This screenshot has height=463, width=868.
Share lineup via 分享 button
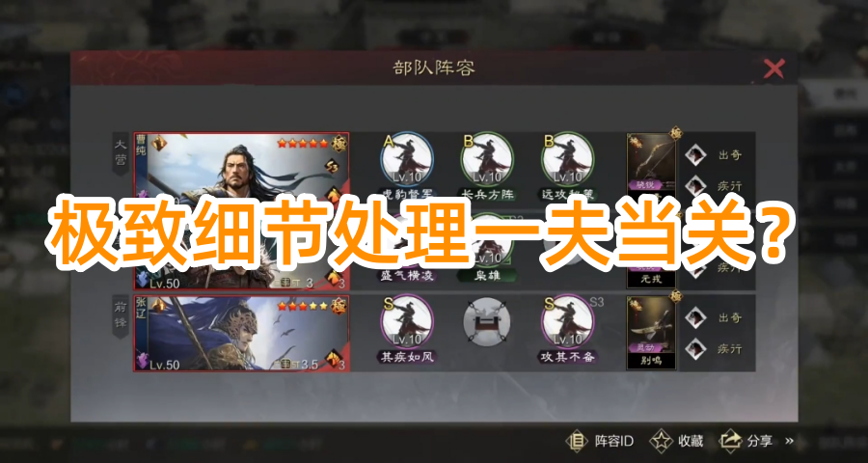(x=746, y=441)
